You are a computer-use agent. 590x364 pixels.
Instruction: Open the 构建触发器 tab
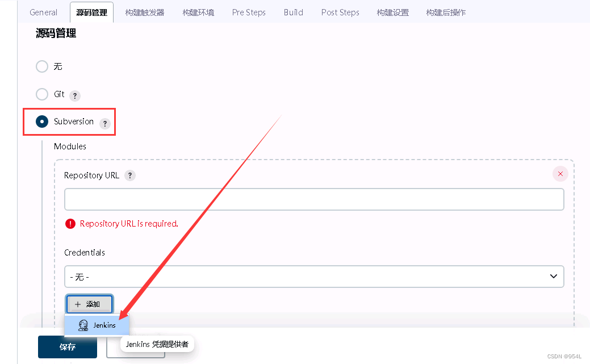coord(145,12)
